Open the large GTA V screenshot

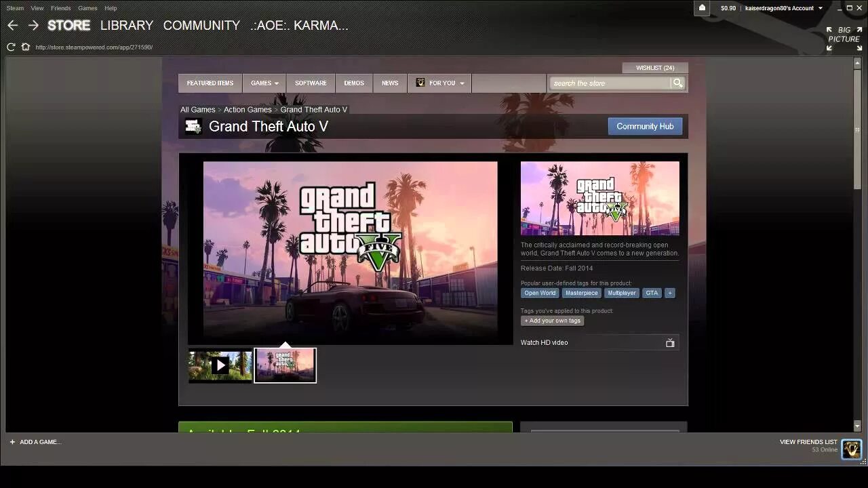(350, 249)
